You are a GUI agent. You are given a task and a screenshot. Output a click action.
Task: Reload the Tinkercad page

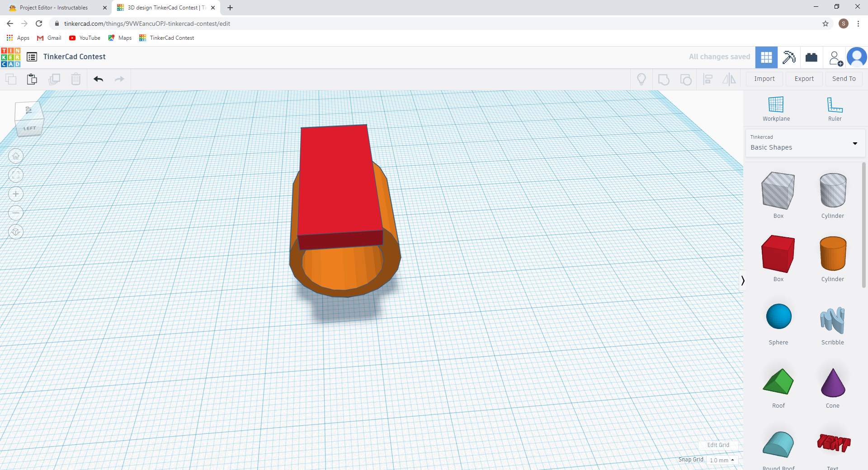tap(39, 23)
